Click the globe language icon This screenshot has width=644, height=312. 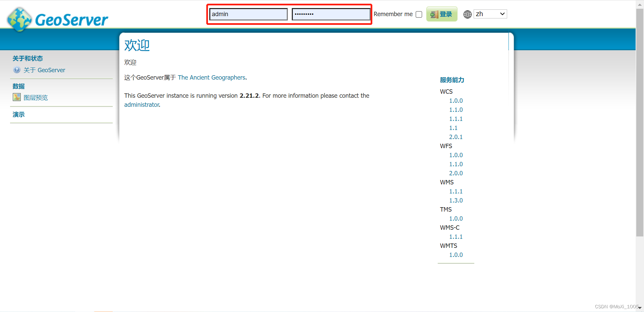pos(467,14)
